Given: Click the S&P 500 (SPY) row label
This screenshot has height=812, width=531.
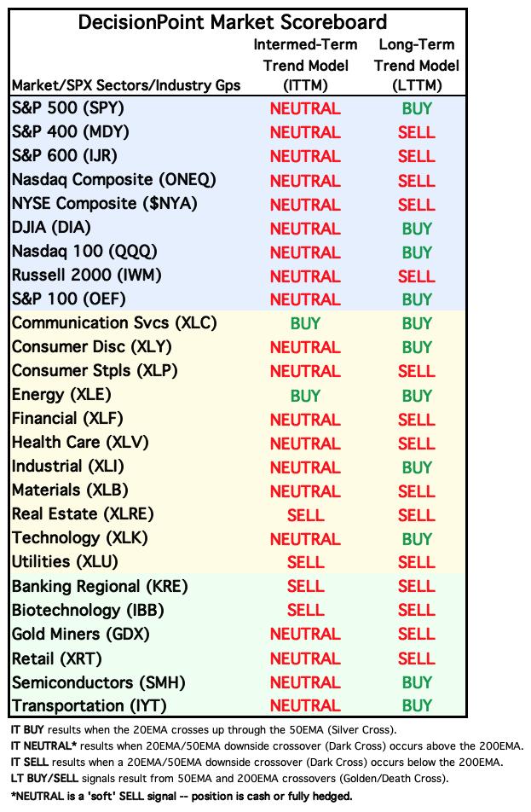Looking at the screenshot, I should [x=68, y=107].
